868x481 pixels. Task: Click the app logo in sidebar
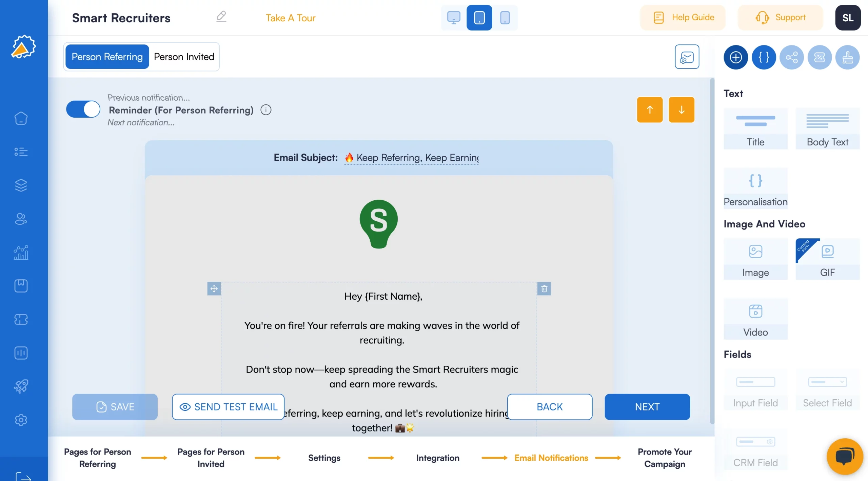point(23,46)
